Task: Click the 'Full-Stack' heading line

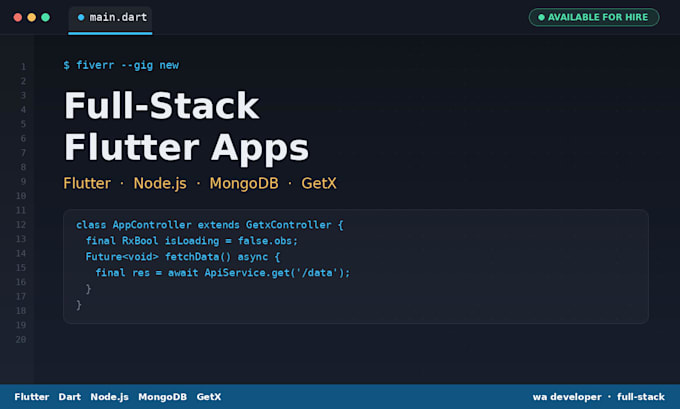Action: 161,105
